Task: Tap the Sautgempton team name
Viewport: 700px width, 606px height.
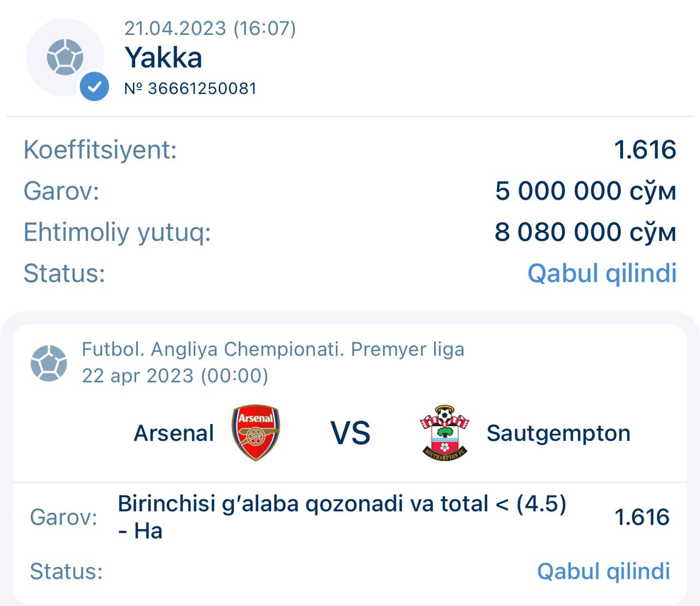Action: click(558, 433)
